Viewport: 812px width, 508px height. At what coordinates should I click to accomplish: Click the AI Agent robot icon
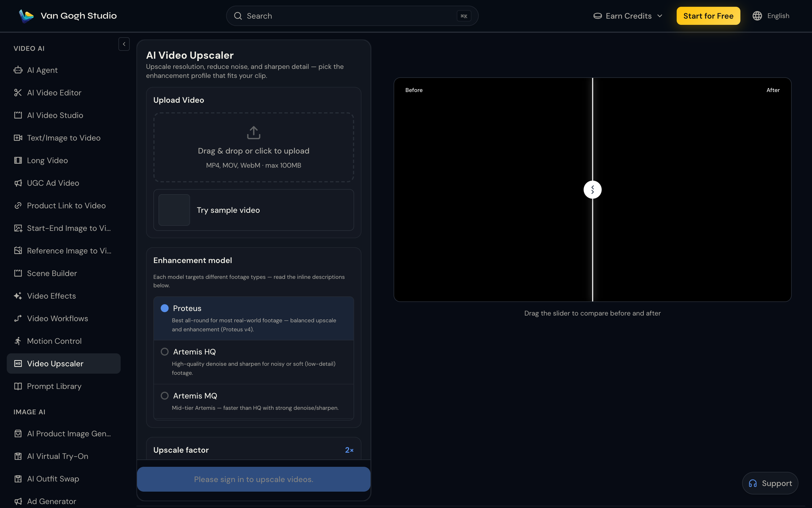click(18, 70)
